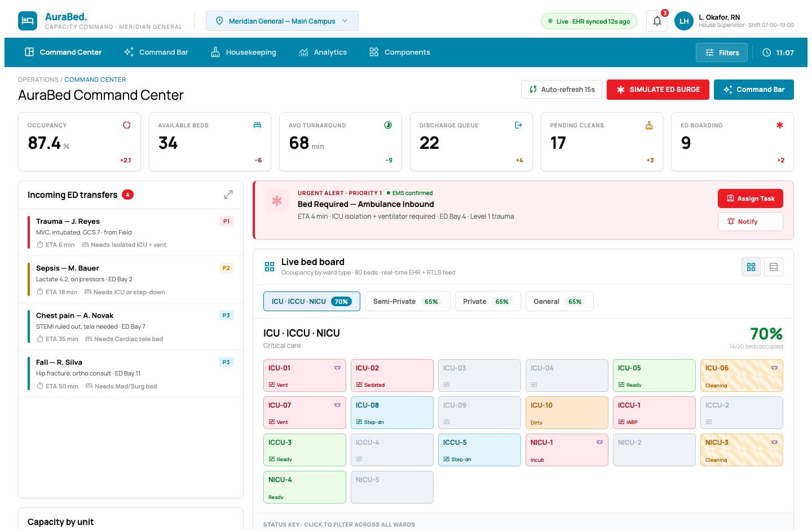Click the clock icon beside 11:07

(x=767, y=52)
